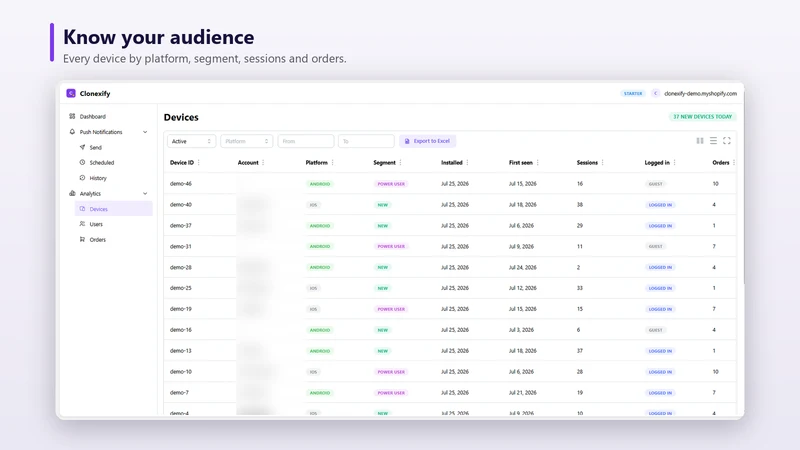This screenshot has width=800, height=450.
Task: Open the Active status dropdown
Action: [x=191, y=141]
